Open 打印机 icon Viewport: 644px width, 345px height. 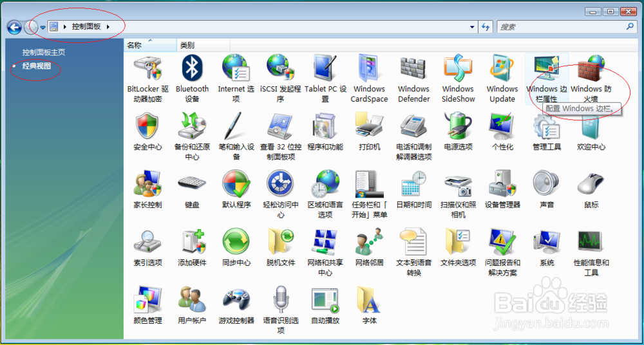[x=369, y=126]
